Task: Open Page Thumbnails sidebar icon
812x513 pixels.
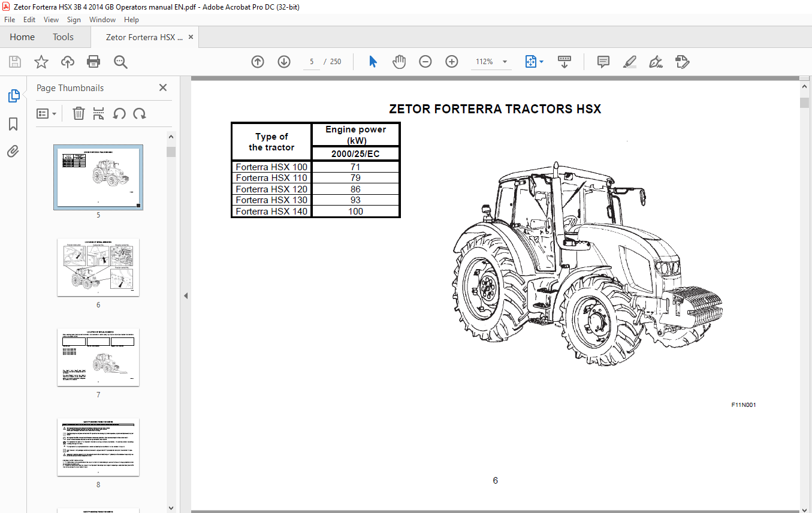Action: click(x=13, y=96)
